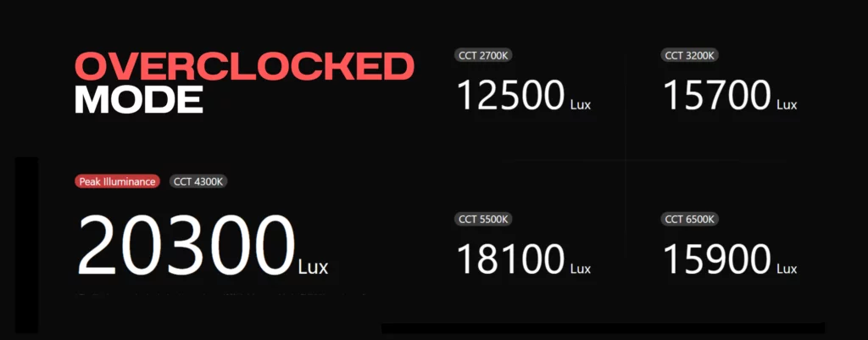Click the OVERCLOCKED red heading

pos(245,66)
